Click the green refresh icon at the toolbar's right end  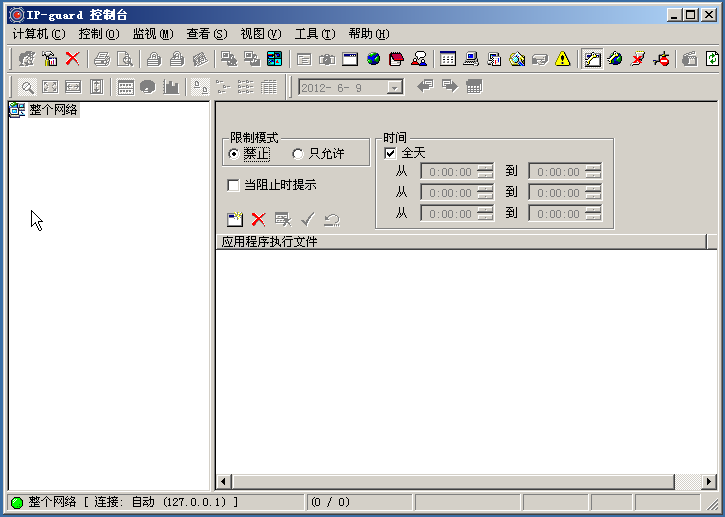pyautogui.click(x=711, y=59)
